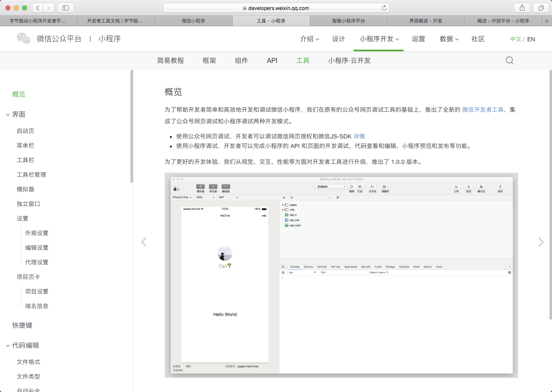Viewport: 552px width, 392px height.
Task: Open a new tab with plus button
Action: pos(547,21)
